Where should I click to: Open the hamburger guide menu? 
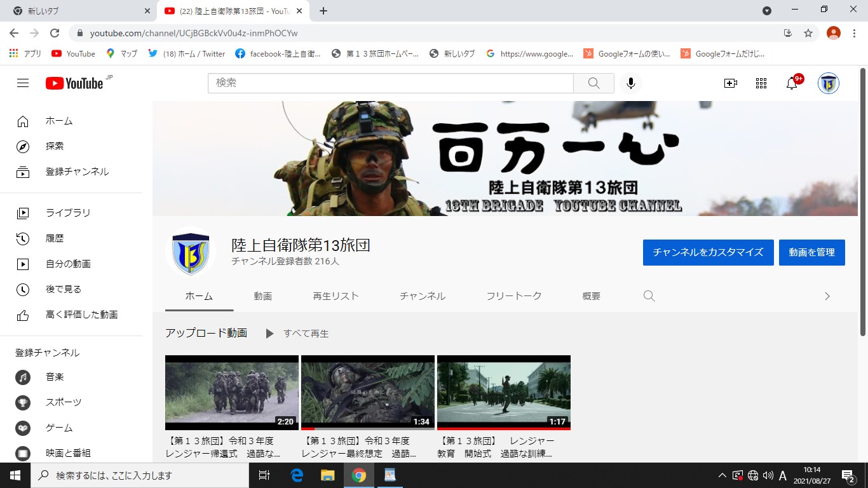[x=22, y=83]
